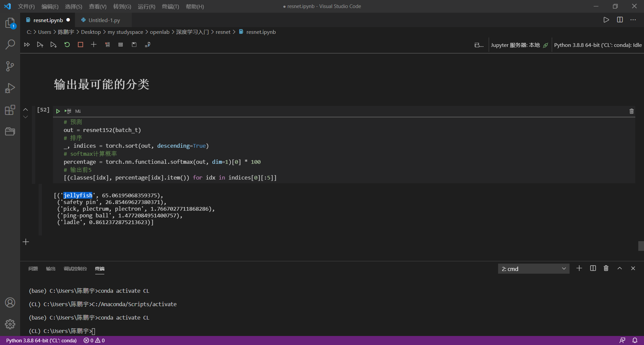Click the terminal prompt input line
Viewport: 644px width, 345px height.
(62, 331)
